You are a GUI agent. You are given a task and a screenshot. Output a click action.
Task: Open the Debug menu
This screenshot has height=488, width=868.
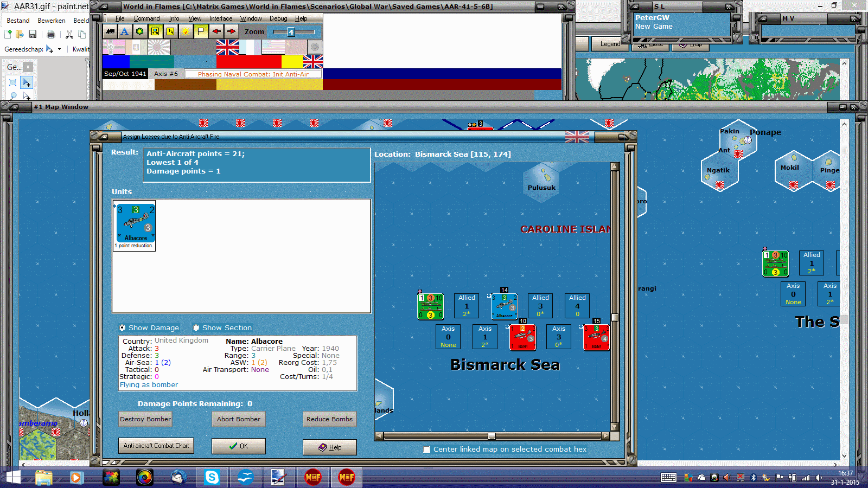coord(279,18)
